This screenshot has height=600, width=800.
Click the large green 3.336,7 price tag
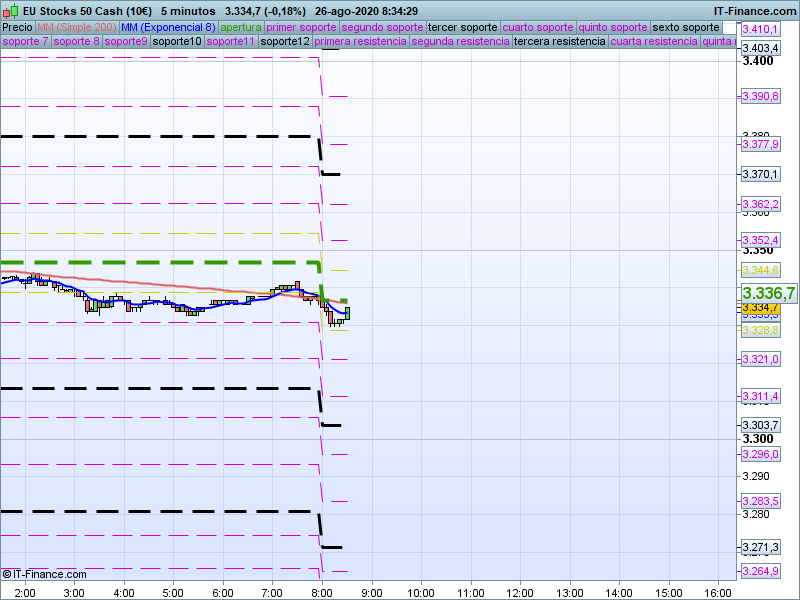[768, 293]
